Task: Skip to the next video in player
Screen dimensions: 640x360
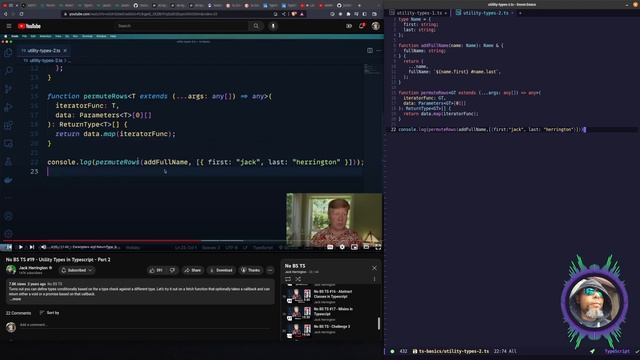Action: (32, 247)
